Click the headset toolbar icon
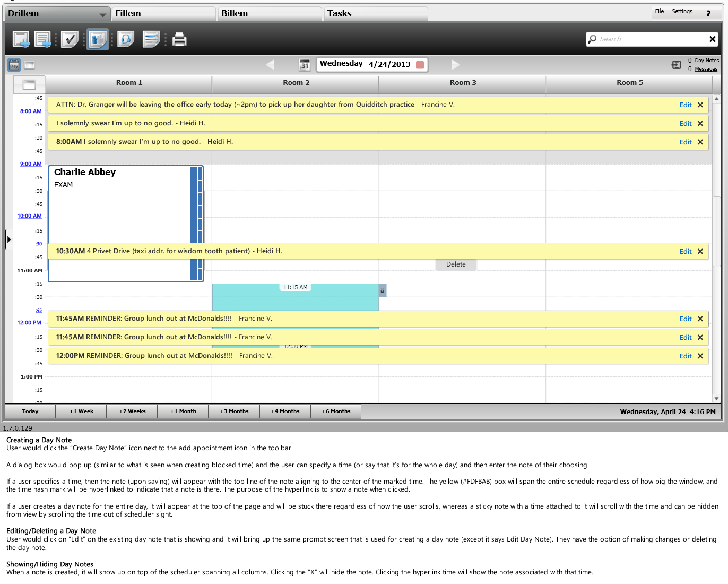 126,39
